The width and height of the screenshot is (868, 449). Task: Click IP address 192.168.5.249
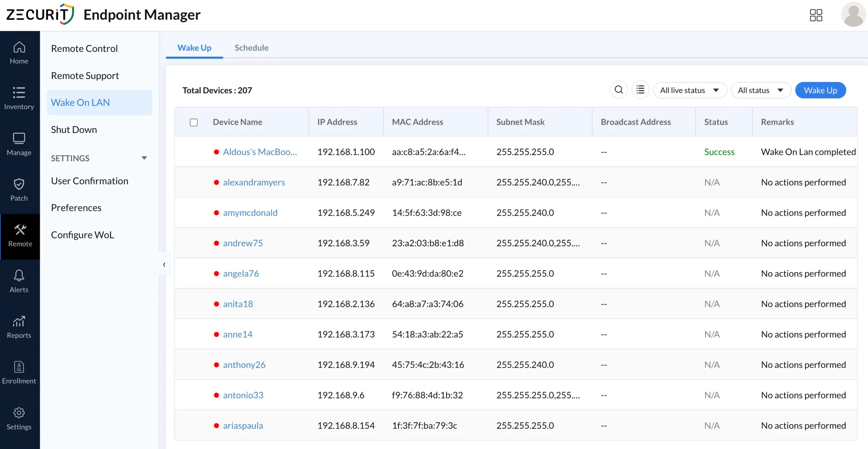[346, 213]
